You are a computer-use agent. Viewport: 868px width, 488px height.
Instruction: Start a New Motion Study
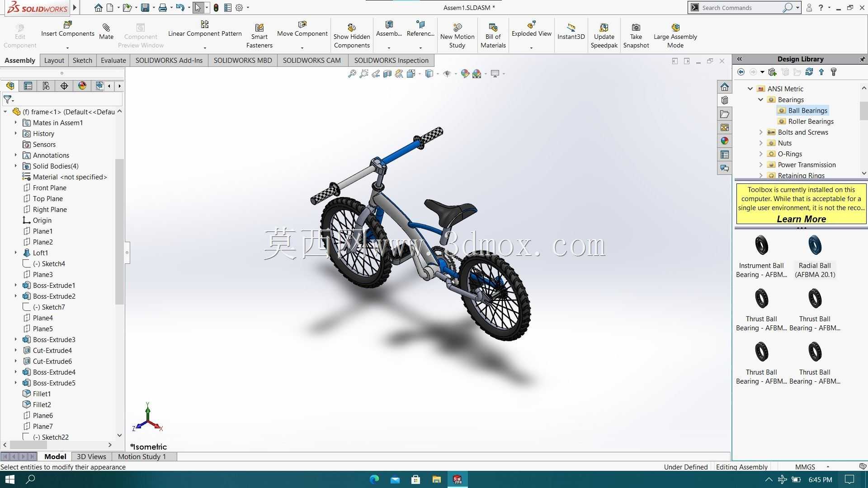[x=458, y=28]
